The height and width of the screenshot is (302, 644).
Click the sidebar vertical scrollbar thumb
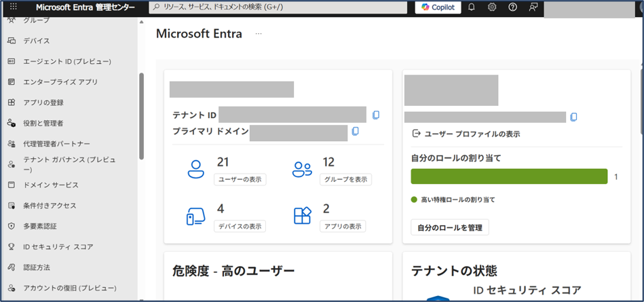[141, 116]
